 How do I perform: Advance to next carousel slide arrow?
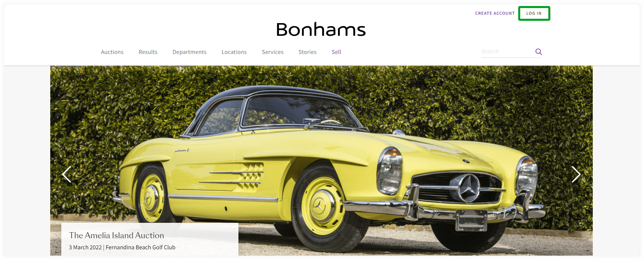(x=576, y=174)
